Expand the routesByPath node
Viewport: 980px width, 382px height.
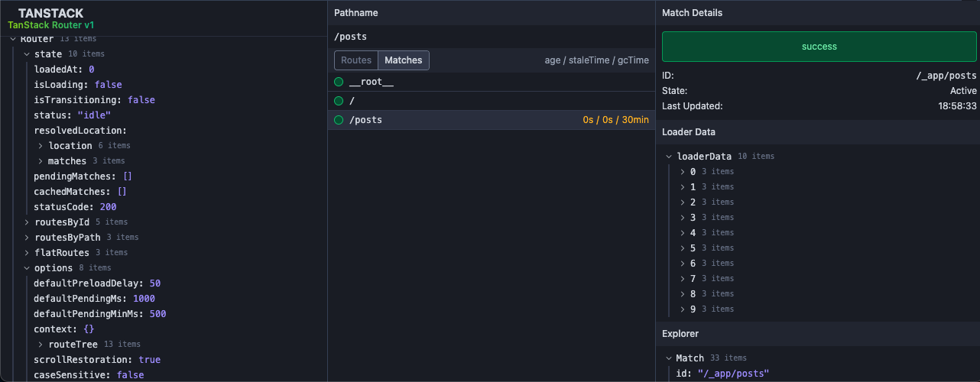click(27, 238)
